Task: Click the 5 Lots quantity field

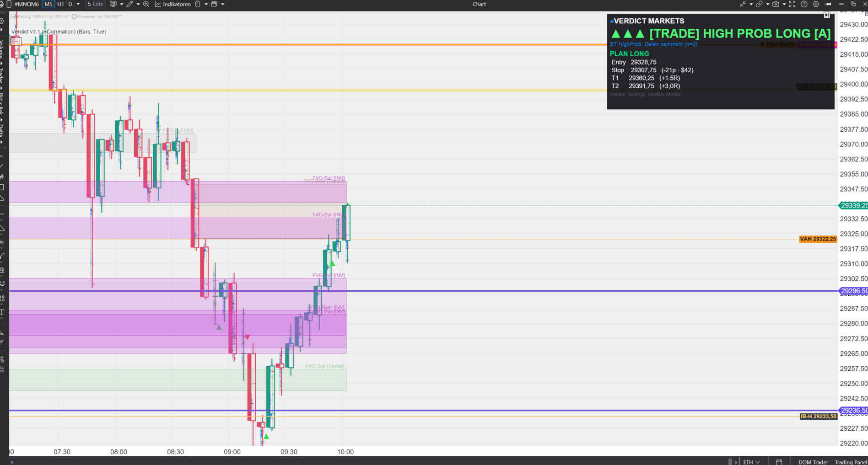Action: (95, 4)
